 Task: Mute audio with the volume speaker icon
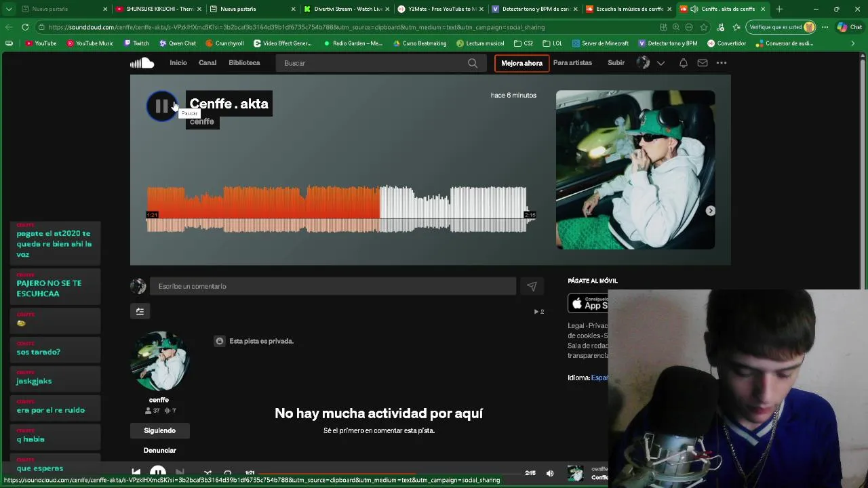pyautogui.click(x=550, y=473)
